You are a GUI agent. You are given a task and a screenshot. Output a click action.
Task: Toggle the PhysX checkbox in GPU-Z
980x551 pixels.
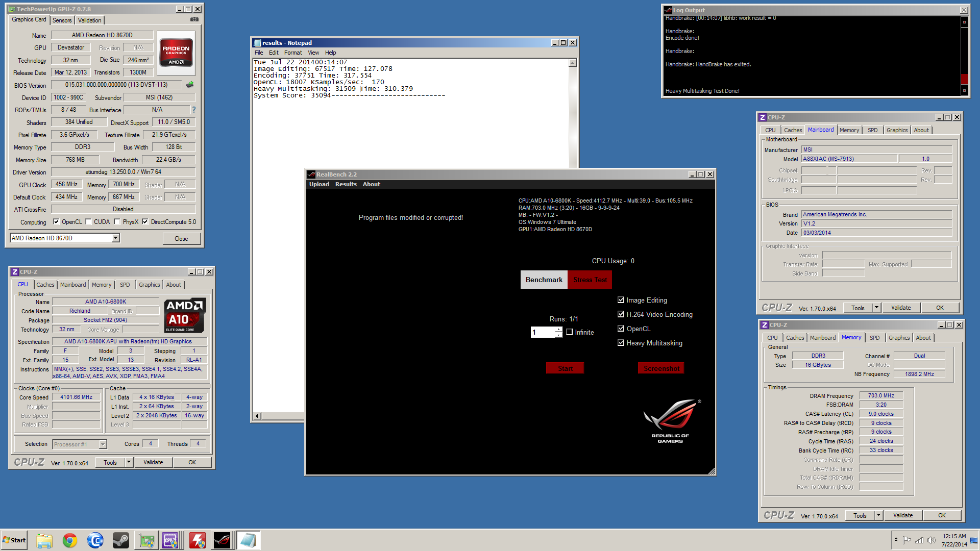(117, 221)
